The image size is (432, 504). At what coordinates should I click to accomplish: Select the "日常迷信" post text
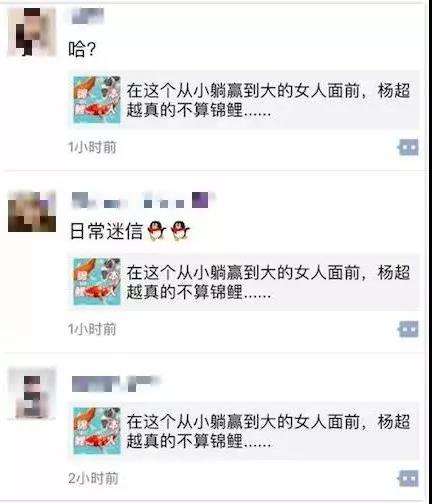click(106, 231)
